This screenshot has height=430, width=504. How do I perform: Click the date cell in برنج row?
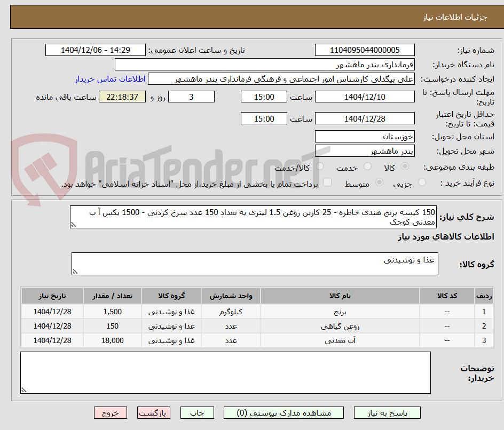(52, 312)
